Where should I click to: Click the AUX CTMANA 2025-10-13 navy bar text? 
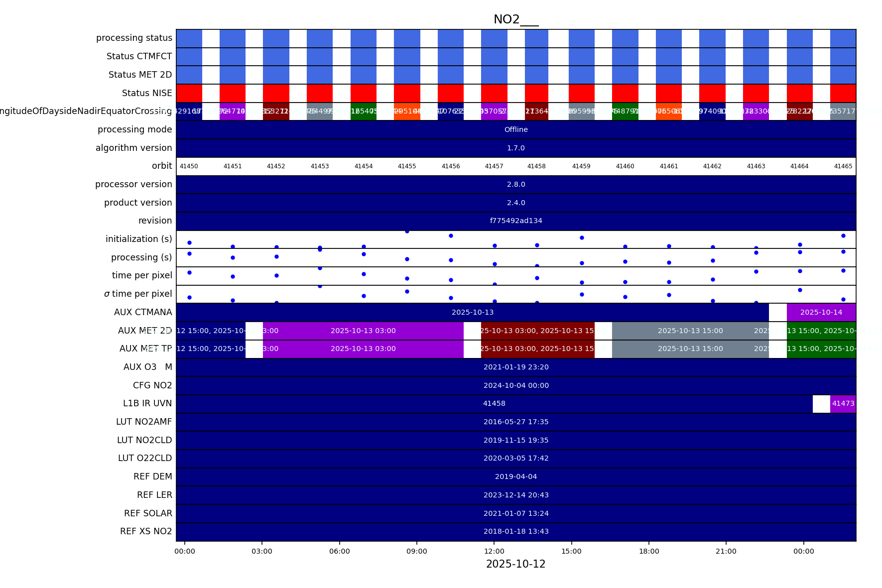point(472,312)
